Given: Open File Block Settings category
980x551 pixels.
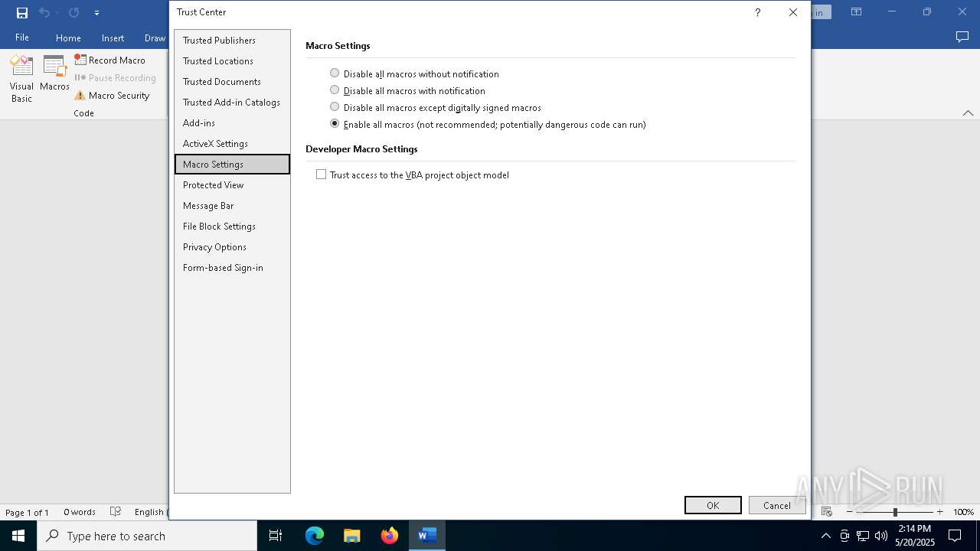Looking at the screenshot, I should click(232, 227).
